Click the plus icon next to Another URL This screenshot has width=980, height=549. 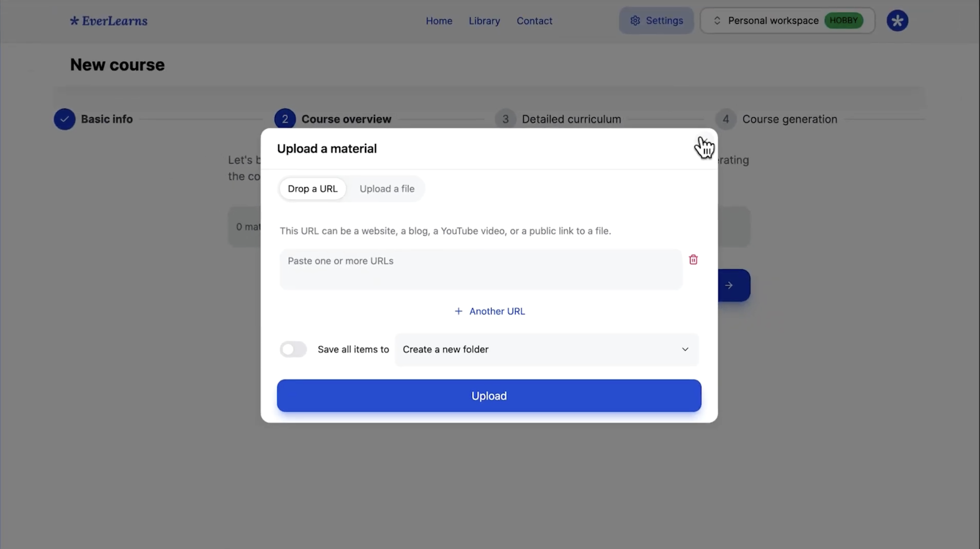tap(458, 311)
